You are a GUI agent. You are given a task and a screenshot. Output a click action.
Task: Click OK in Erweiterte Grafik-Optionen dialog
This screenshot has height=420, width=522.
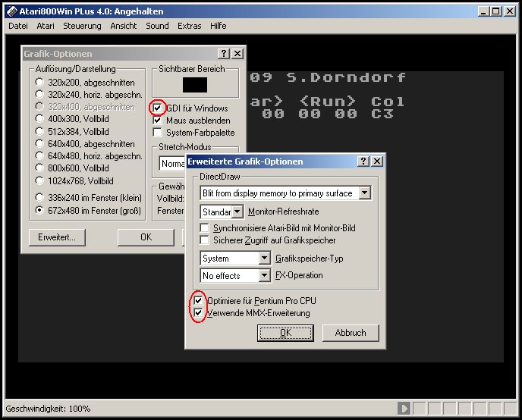click(285, 333)
